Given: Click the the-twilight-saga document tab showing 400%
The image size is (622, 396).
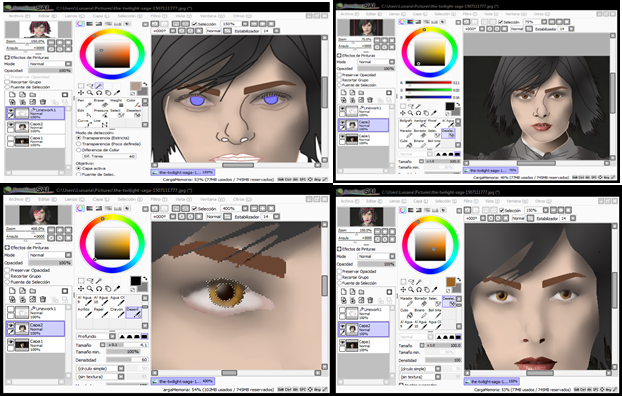Looking at the screenshot, I should pos(183,381).
